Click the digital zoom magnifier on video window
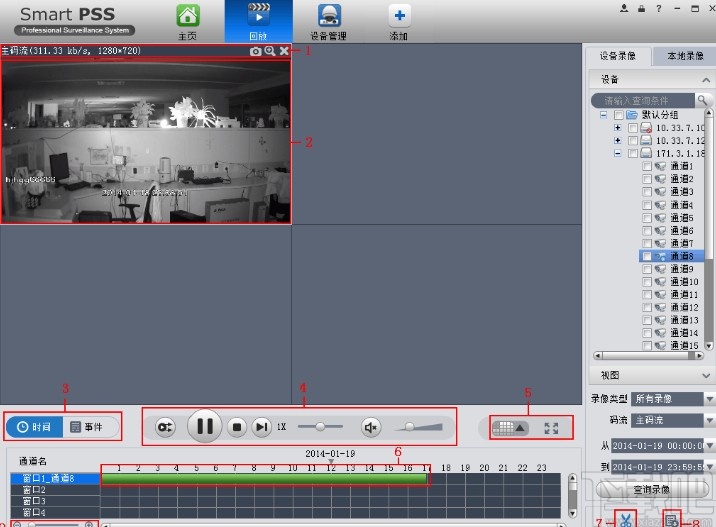Viewport: 716px width, 527px height. click(270, 50)
